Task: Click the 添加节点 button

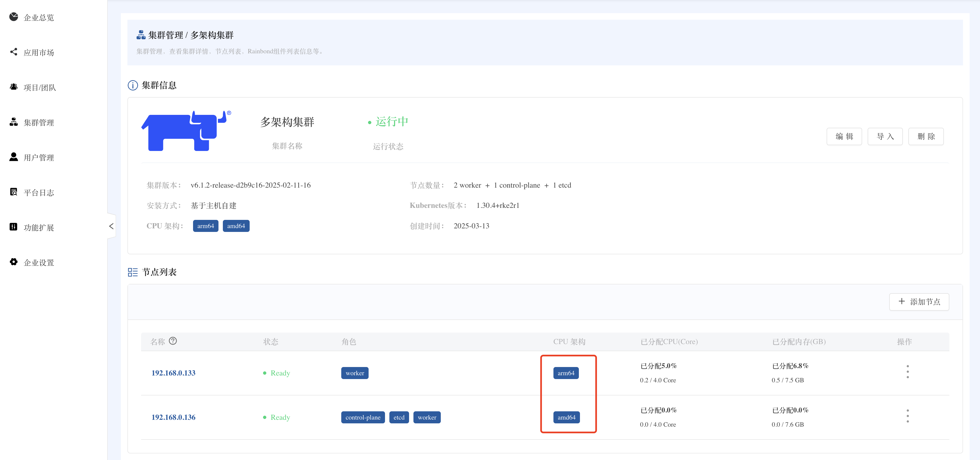Action: pos(919,302)
